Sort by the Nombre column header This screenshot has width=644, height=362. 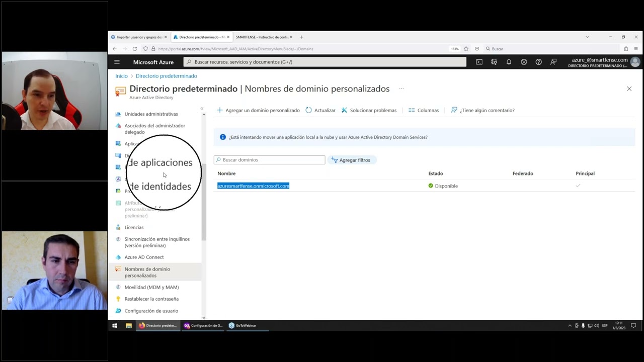point(226,173)
